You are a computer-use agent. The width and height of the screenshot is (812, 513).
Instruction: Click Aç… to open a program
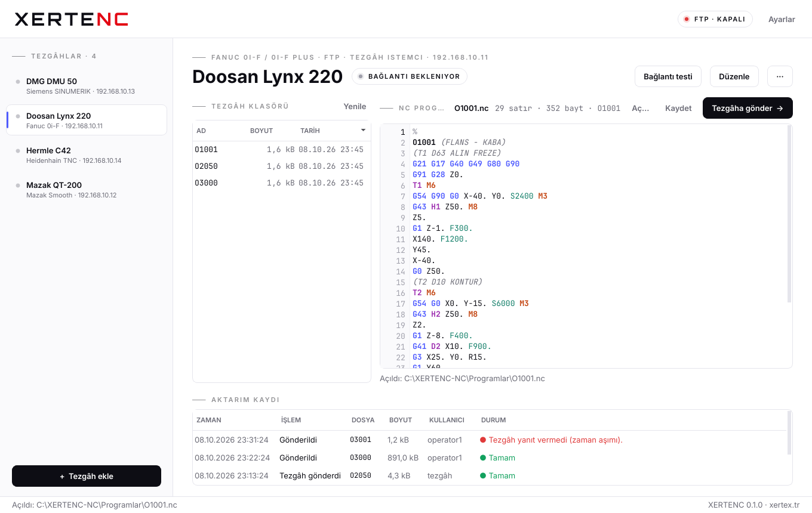click(x=640, y=108)
